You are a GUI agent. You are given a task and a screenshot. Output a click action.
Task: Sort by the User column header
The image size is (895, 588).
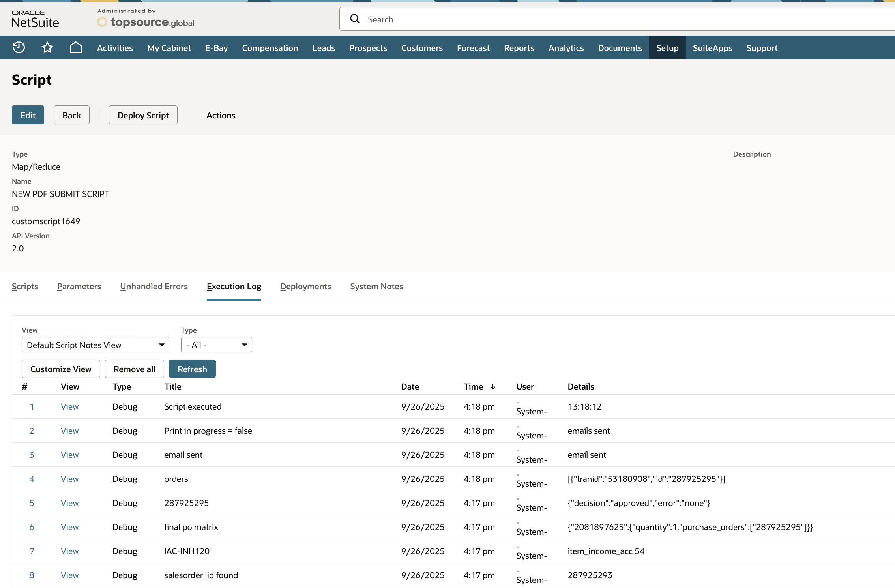click(525, 387)
